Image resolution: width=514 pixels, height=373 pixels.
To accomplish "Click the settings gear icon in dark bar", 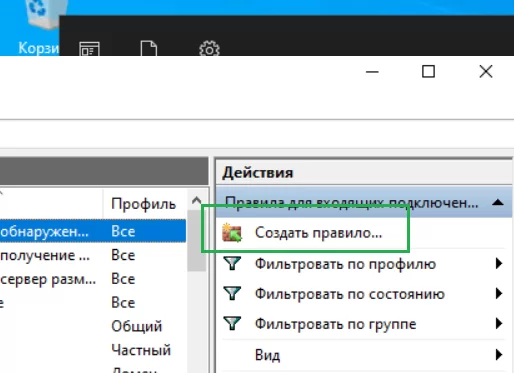I will pos(209,49).
